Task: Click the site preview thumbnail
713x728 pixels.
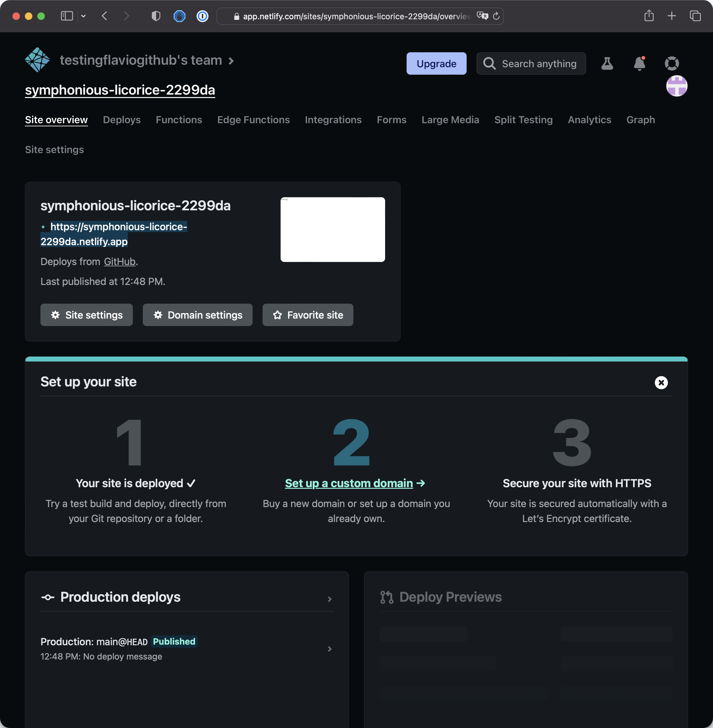Action: 333,230
